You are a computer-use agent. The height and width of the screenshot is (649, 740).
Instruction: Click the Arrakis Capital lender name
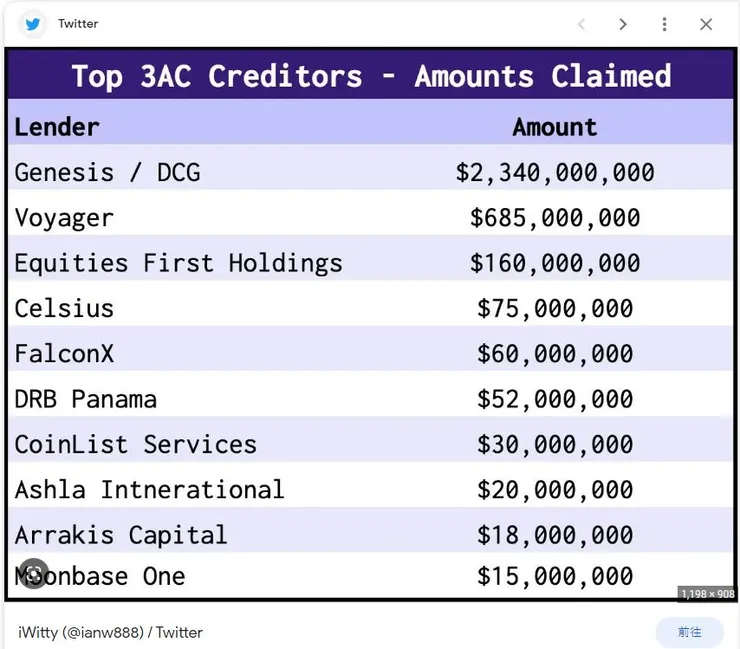(120, 535)
